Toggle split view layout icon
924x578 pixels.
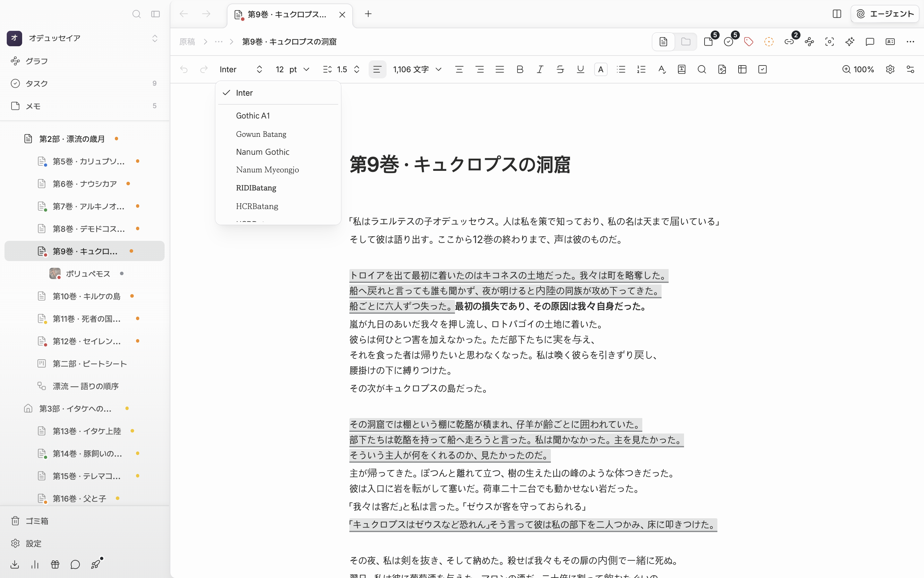837,14
